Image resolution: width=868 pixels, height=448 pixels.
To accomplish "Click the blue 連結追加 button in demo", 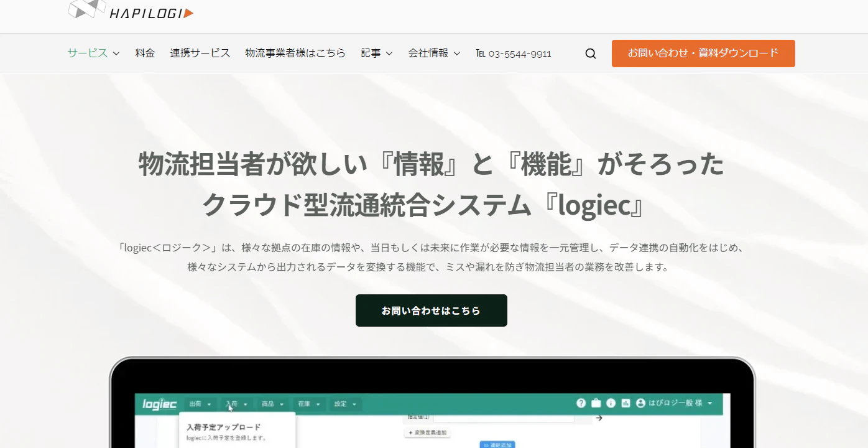I will (497, 445).
